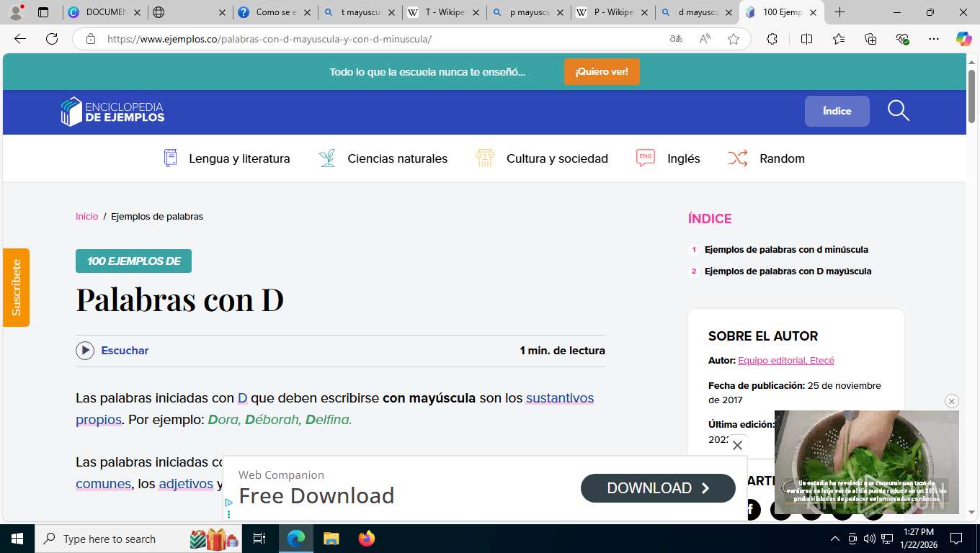Toggle Split screen icon

pyautogui.click(x=806, y=39)
